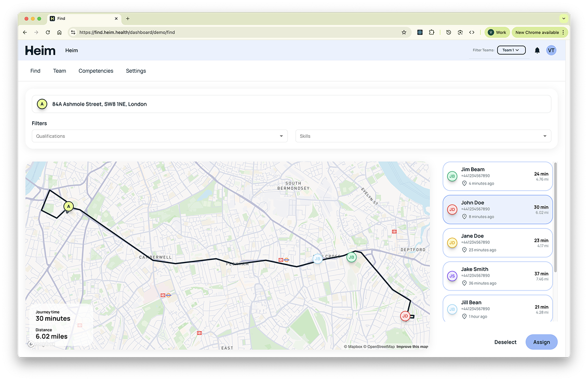
Task: Open the Extensions puzzle icon
Action: (432, 32)
